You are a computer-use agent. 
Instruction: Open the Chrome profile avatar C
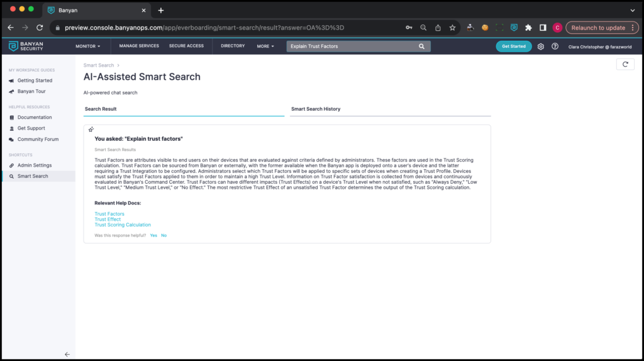(x=557, y=28)
